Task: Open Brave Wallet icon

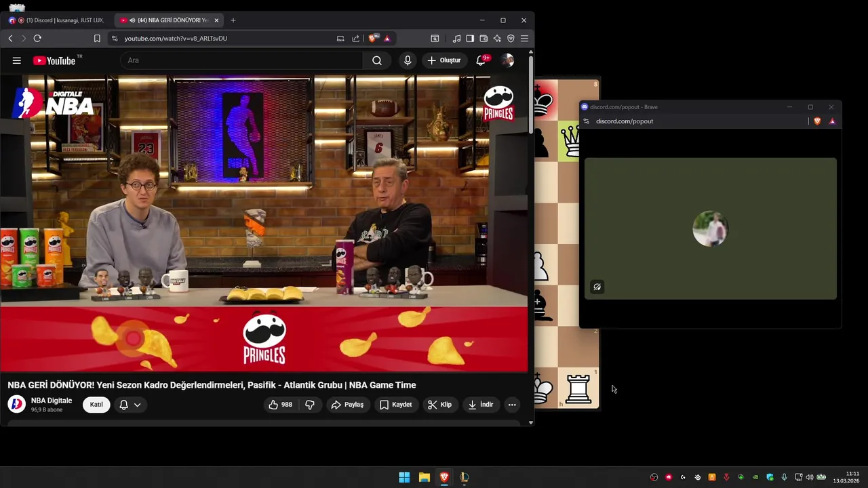Action: (x=484, y=39)
